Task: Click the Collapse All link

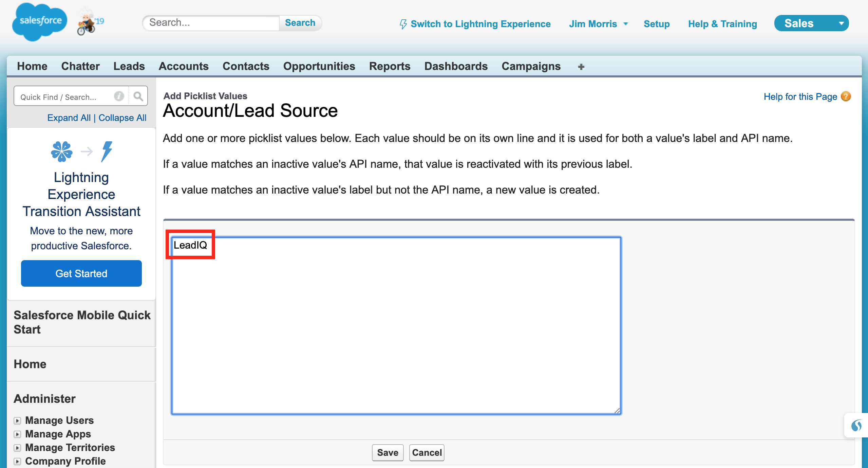Action: point(122,118)
